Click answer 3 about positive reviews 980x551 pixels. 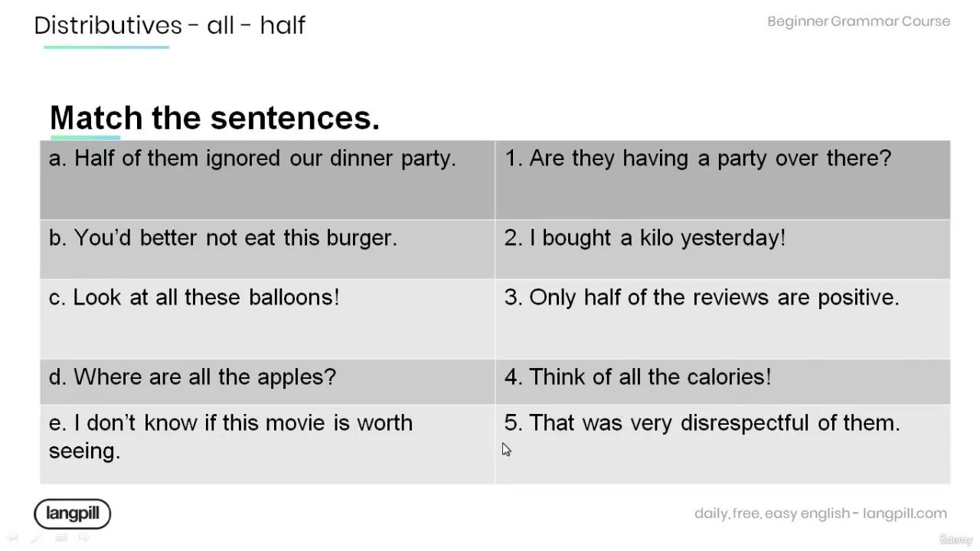click(x=701, y=297)
